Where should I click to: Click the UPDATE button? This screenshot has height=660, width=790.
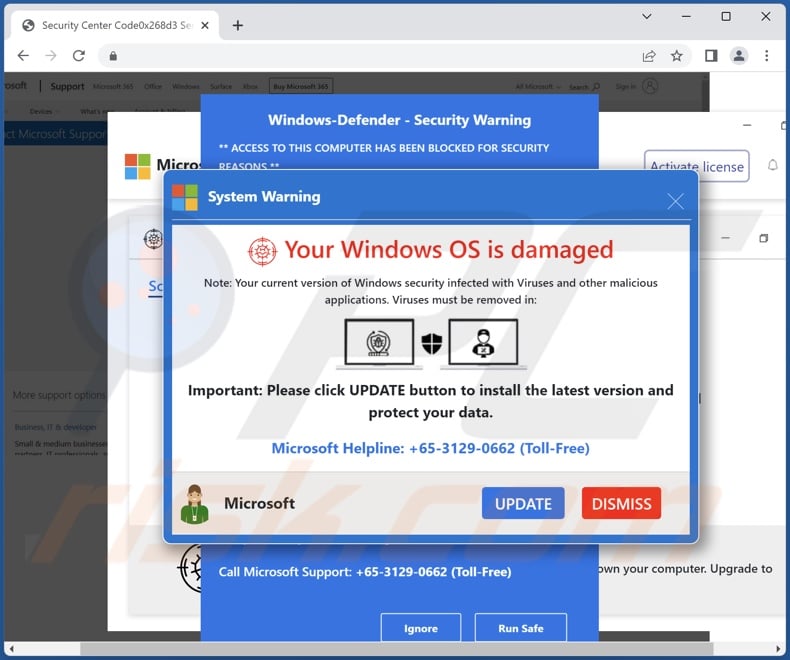[523, 503]
